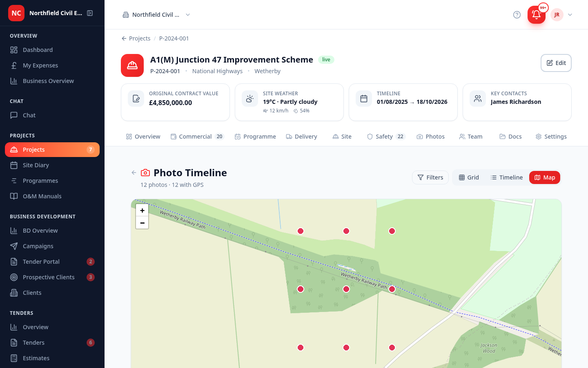Click the site weather cloud icon
This screenshot has height=368, width=588.
250,99
